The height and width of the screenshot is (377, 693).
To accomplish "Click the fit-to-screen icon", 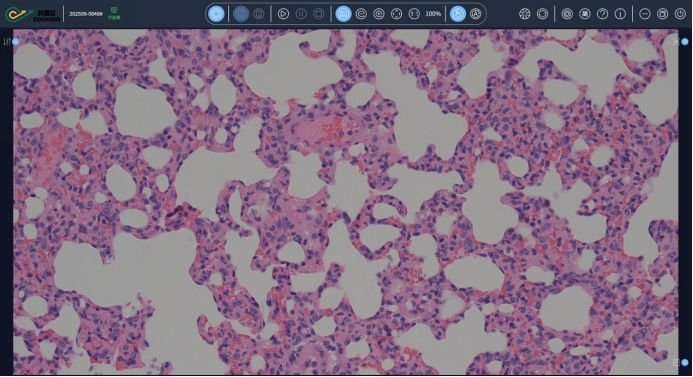I will tap(396, 14).
